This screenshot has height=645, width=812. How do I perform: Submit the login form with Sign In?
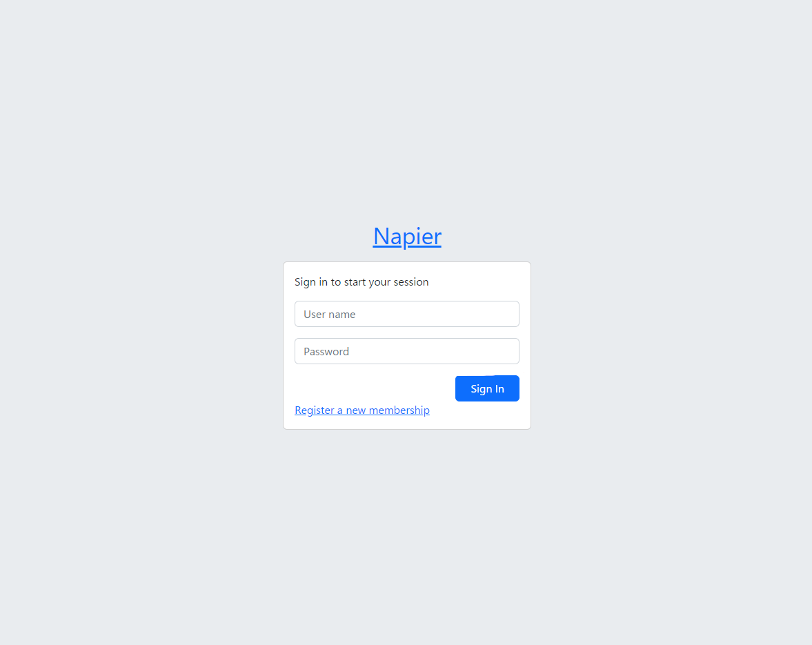[x=487, y=389]
